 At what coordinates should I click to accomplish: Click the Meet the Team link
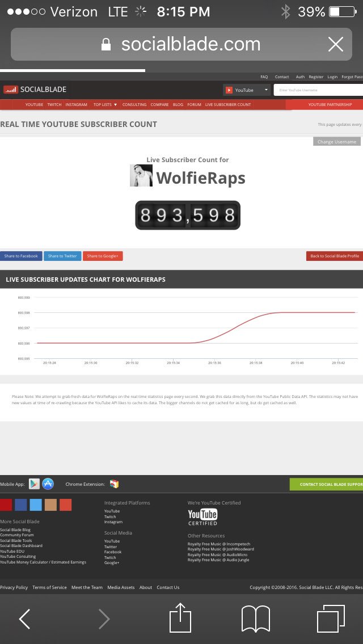click(87, 587)
